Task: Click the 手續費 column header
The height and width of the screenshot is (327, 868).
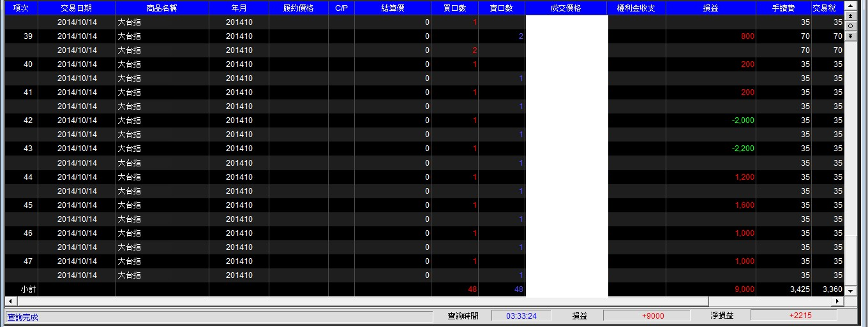Action: pyautogui.click(x=784, y=8)
